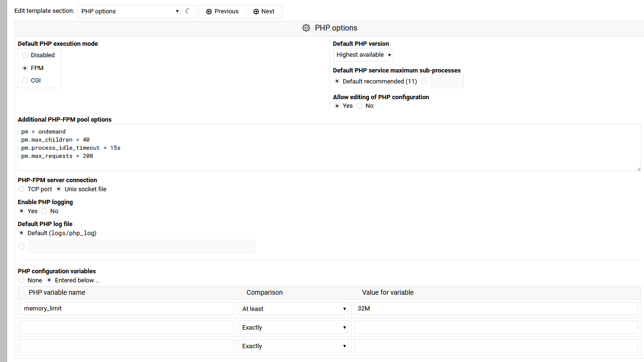The image size is (644, 362).
Task: Select Entered below for PHP variables
Action: tap(49, 280)
